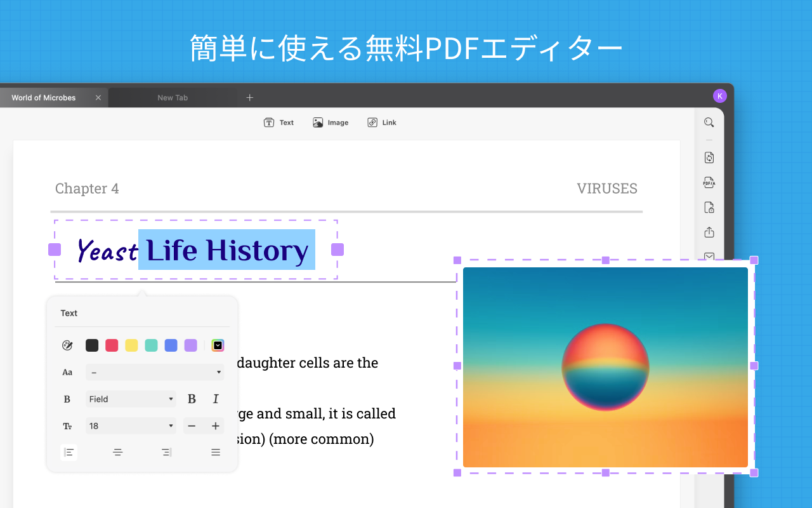Click the color palette icon
Screen dimensions: 812x508
(67, 345)
